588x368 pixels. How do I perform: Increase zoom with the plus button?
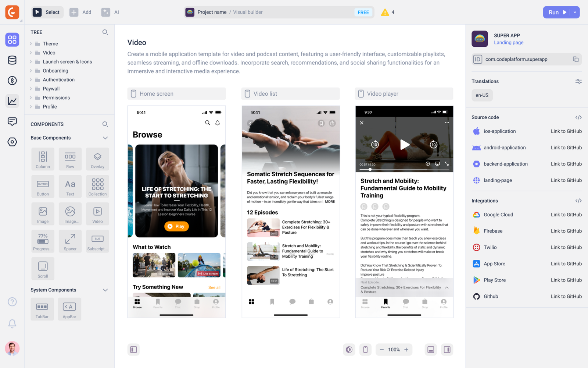click(406, 350)
